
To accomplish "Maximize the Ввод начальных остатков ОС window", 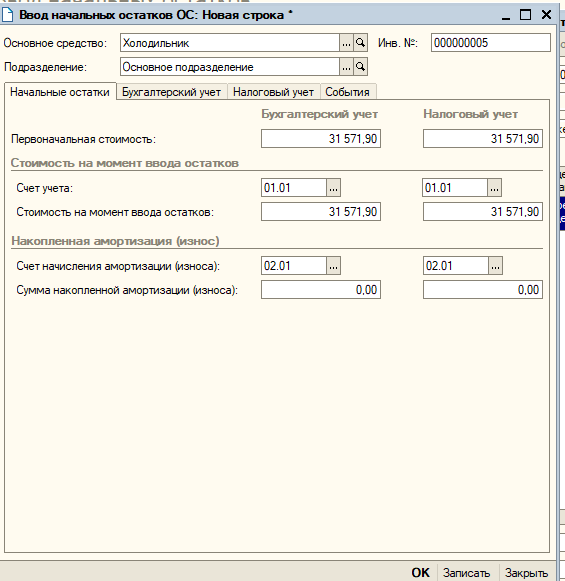I will (x=525, y=15).
